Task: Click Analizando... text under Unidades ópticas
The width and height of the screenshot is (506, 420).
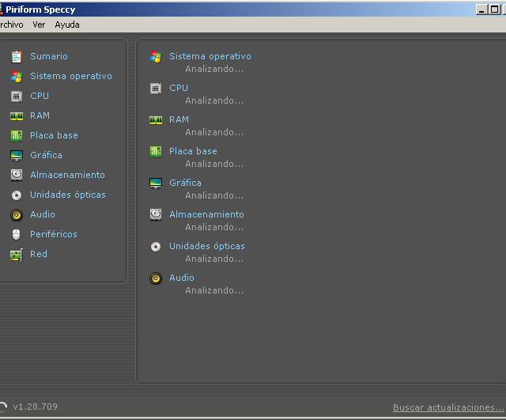Action: [214, 259]
